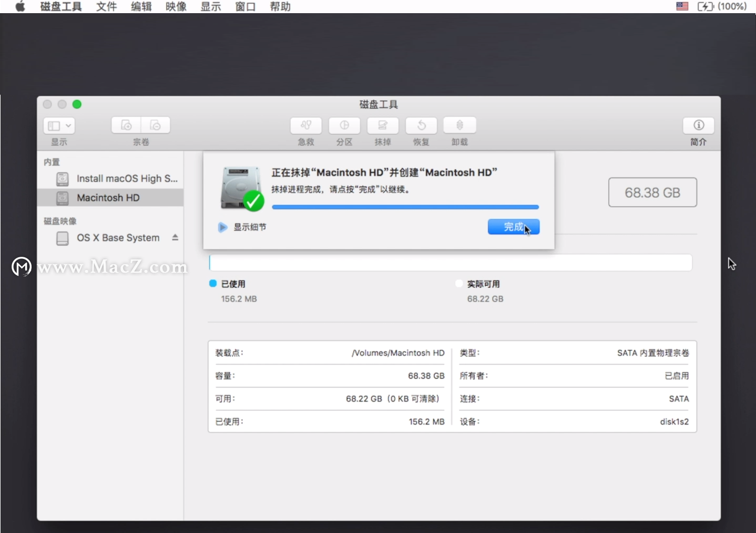756x533 pixels.
Task: Click the 已启用 owner value
Action: [x=677, y=376]
